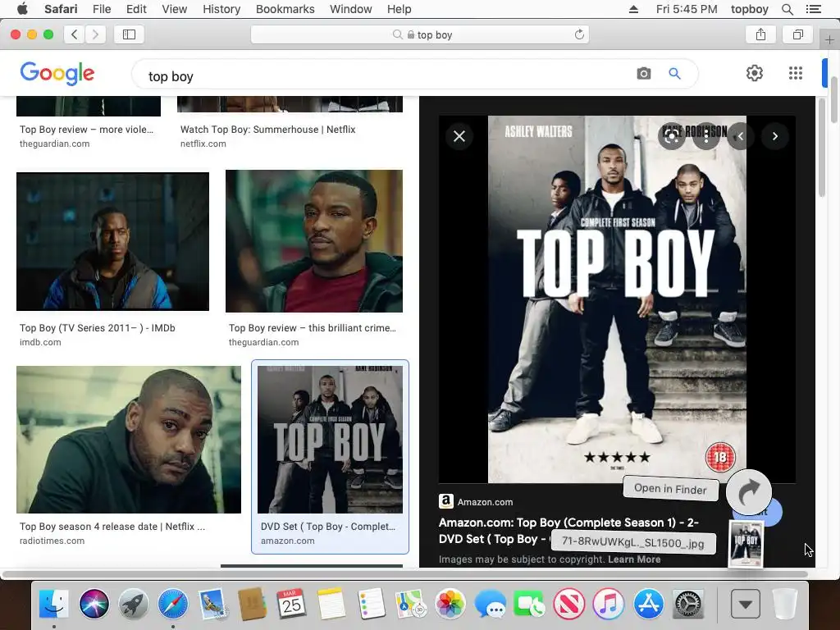Click the Safari address bar
Viewport: 840px width, 630px height.
pos(420,34)
